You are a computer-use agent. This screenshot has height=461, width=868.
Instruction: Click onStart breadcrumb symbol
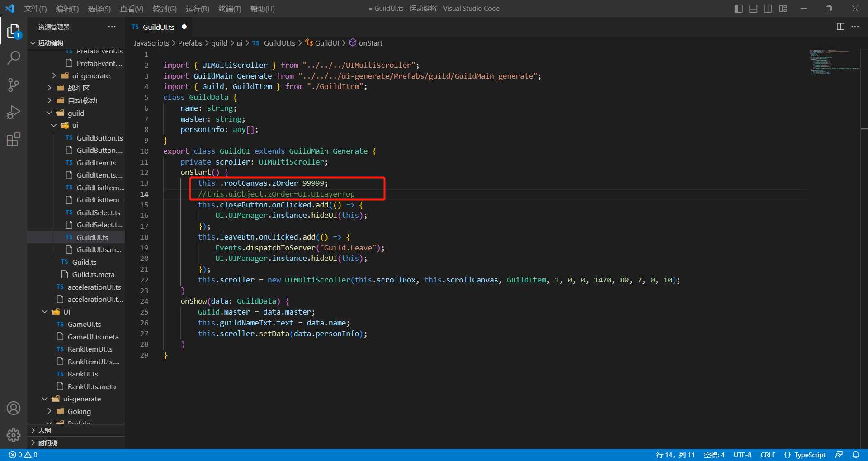tap(366, 43)
